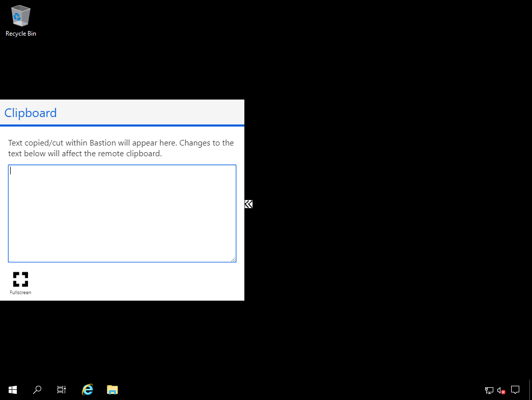
Task: Open File Explorer from taskbar
Action: coord(113,390)
